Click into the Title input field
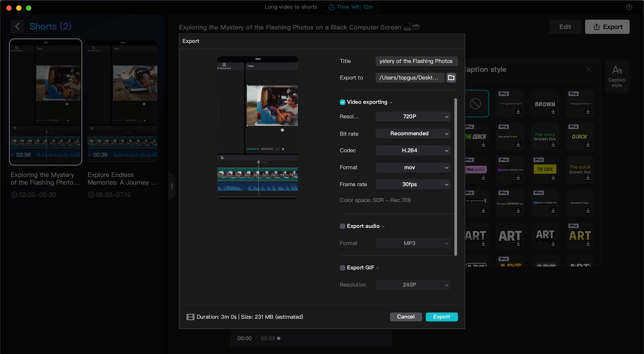Image resolution: width=644 pixels, height=354 pixels. coord(417,61)
